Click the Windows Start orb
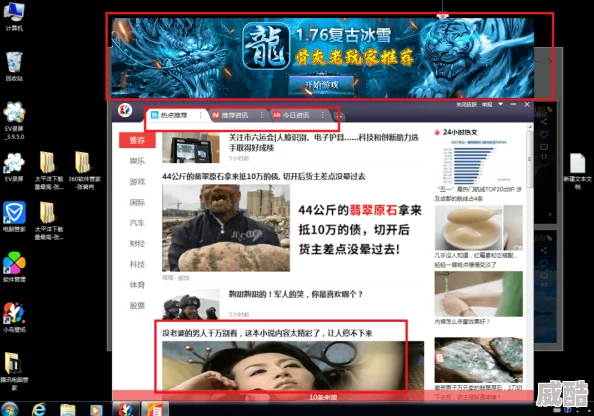Screen dimensions: 594x416 point(10,409)
